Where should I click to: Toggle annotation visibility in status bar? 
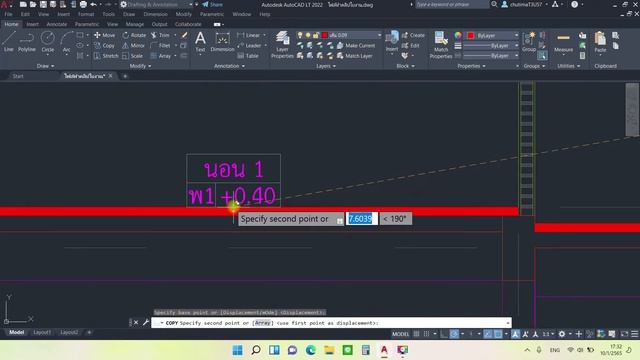(x=516, y=334)
